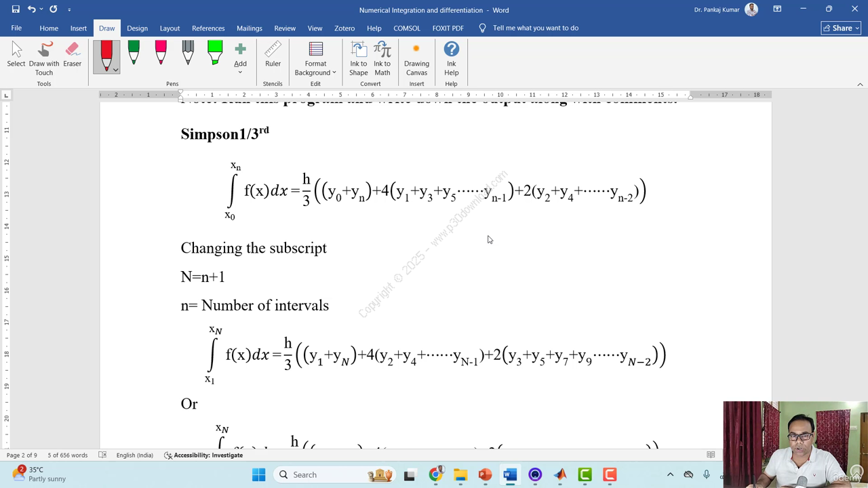Save the document from the Quick Access Toolbar
Screen dimensions: 868x488
[16, 9]
